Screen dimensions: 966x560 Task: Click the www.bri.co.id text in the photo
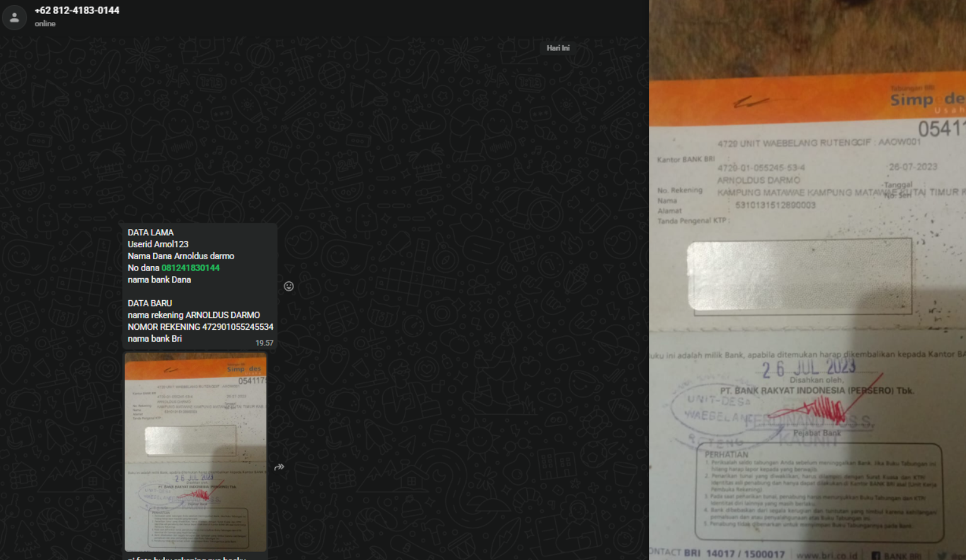pos(827,555)
